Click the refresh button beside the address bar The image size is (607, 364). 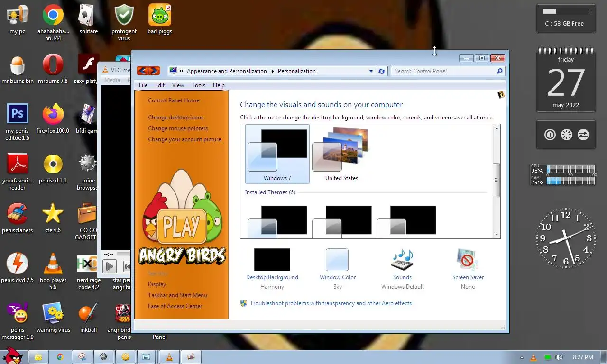tap(381, 71)
